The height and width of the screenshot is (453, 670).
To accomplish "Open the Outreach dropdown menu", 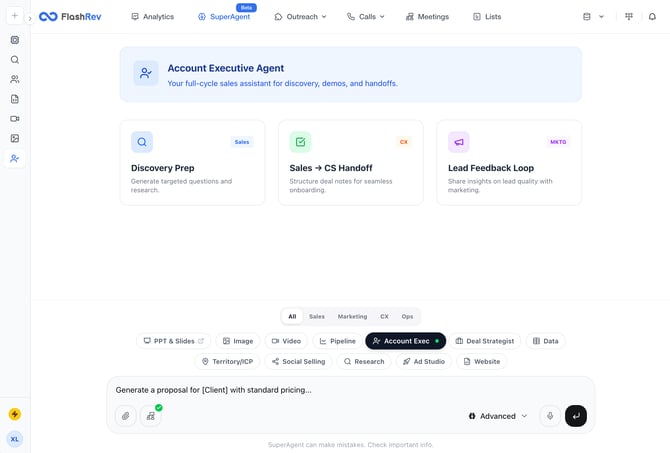I will [x=300, y=17].
